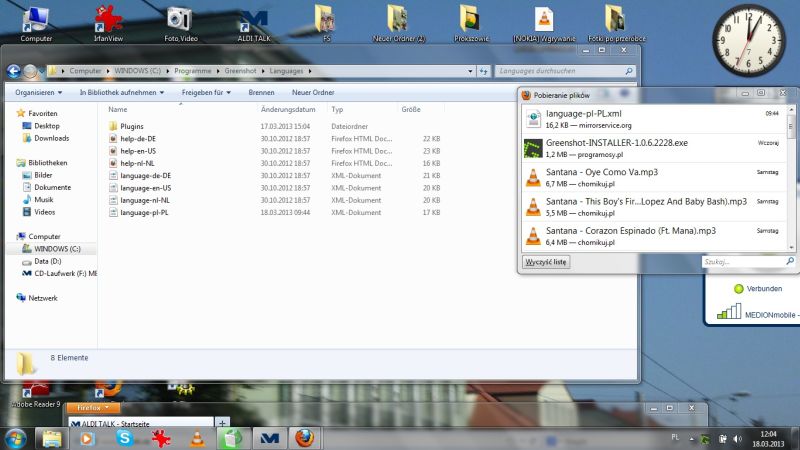Click Neuer Ordner in Explorer toolbar
This screenshot has height=450, width=800.
tap(313, 92)
